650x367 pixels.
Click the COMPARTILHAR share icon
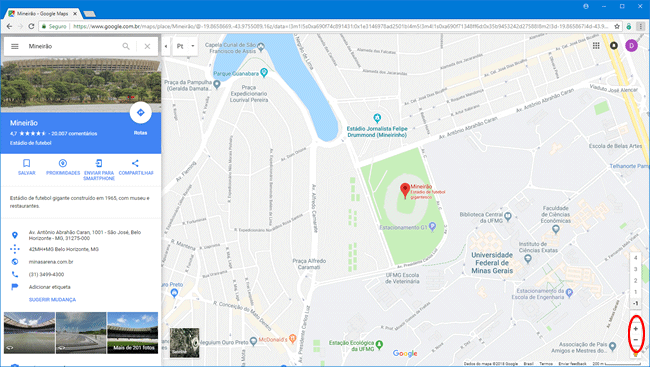[x=135, y=163]
